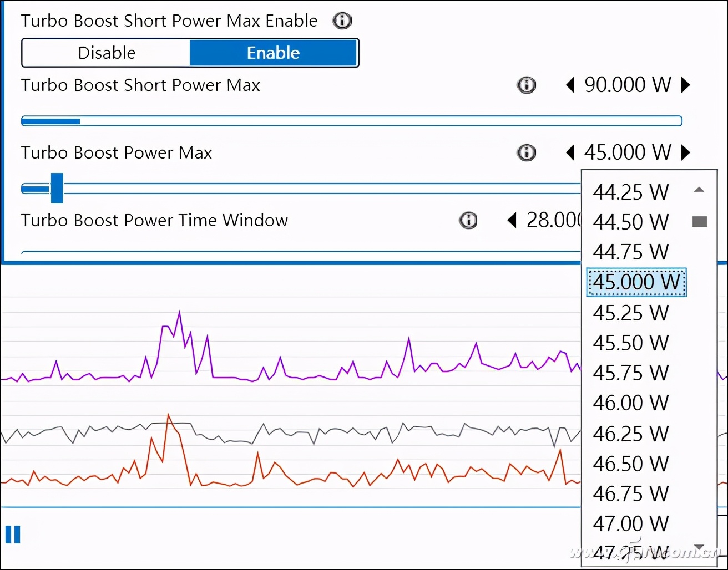Choose 44.25 W from the list

point(631,192)
